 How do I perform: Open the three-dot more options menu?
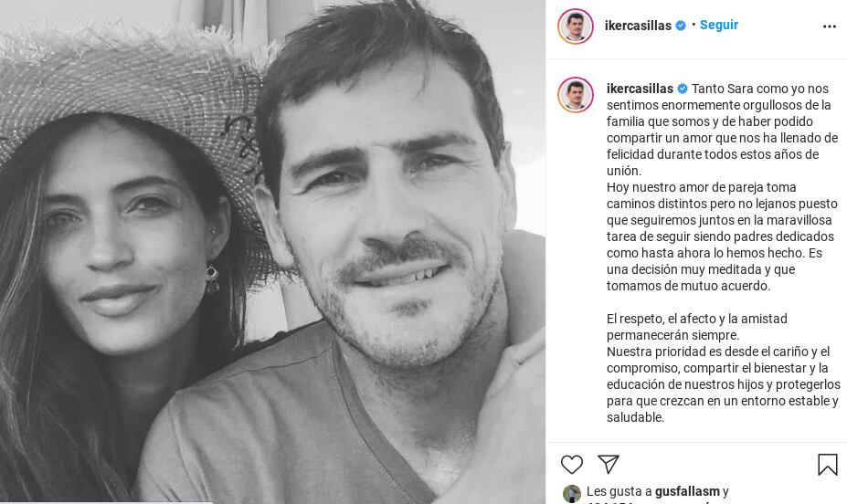[x=829, y=26]
